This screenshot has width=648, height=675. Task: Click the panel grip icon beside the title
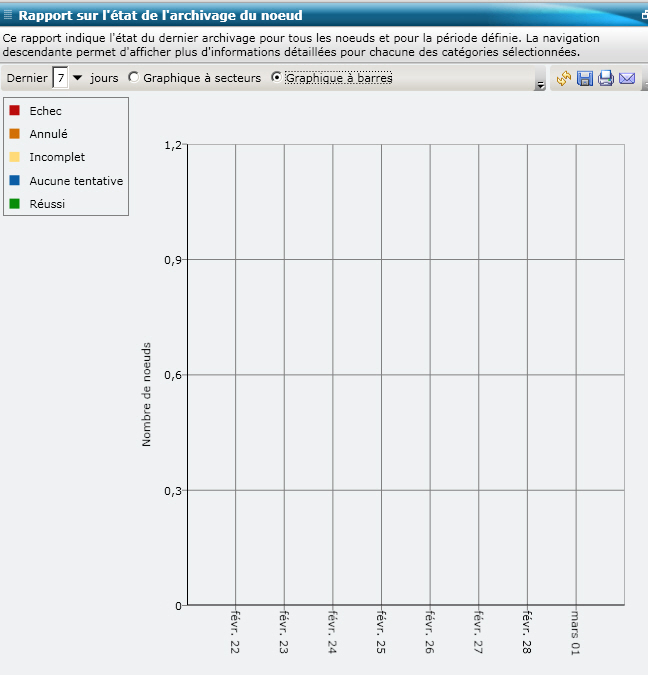(x=8, y=15)
